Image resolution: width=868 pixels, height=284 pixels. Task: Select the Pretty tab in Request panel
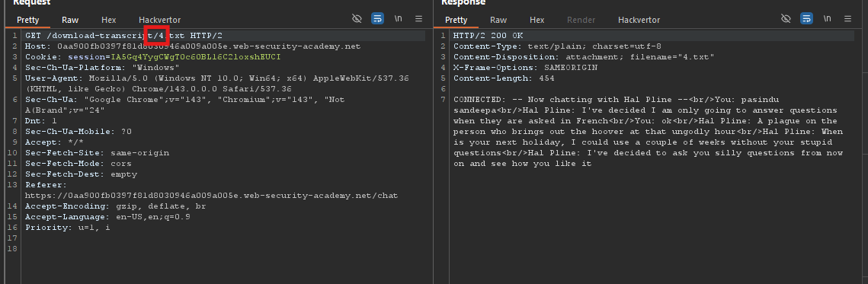27,20
